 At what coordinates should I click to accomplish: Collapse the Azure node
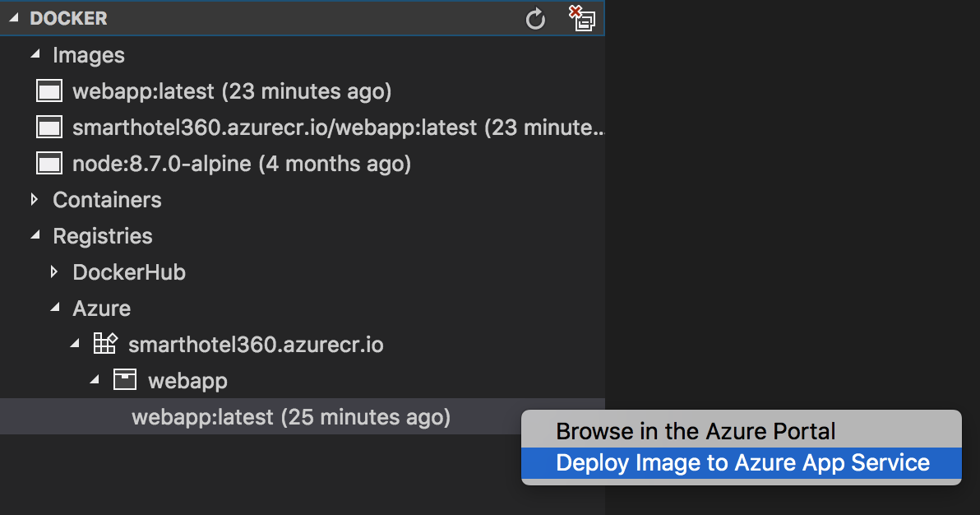click(56, 307)
